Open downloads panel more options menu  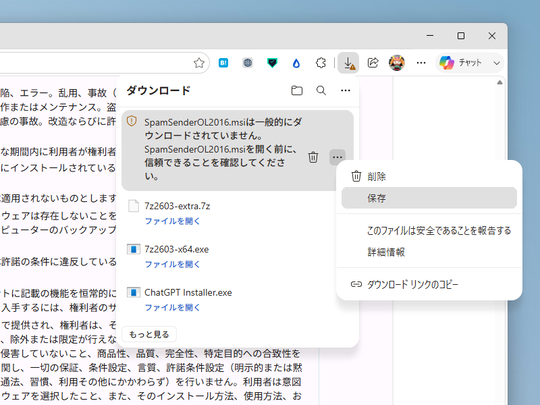[345, 91]
